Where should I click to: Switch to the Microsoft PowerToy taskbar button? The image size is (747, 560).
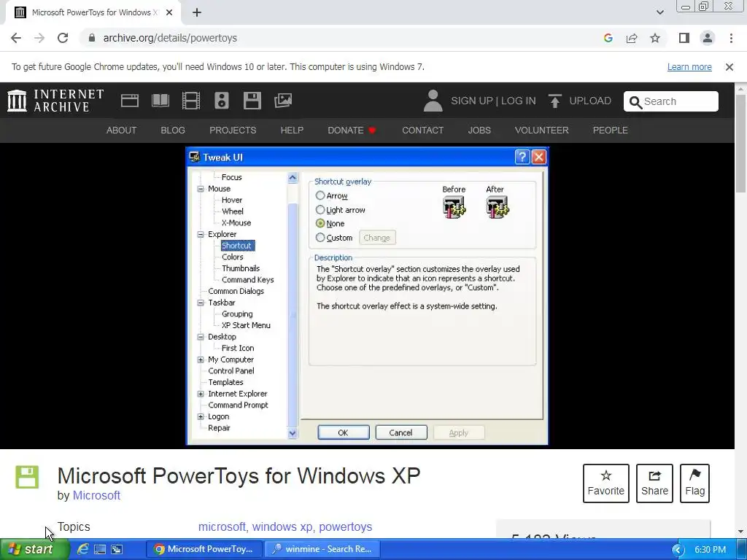pos(204,549)
